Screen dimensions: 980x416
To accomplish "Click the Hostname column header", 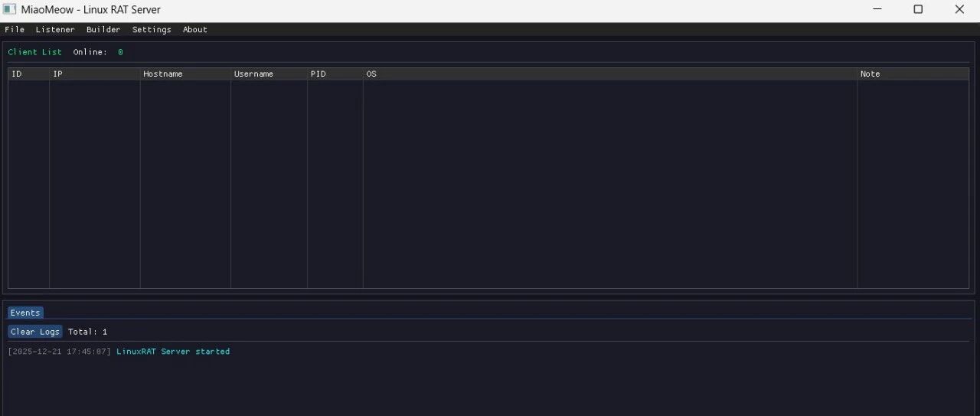I will (185, 74).
